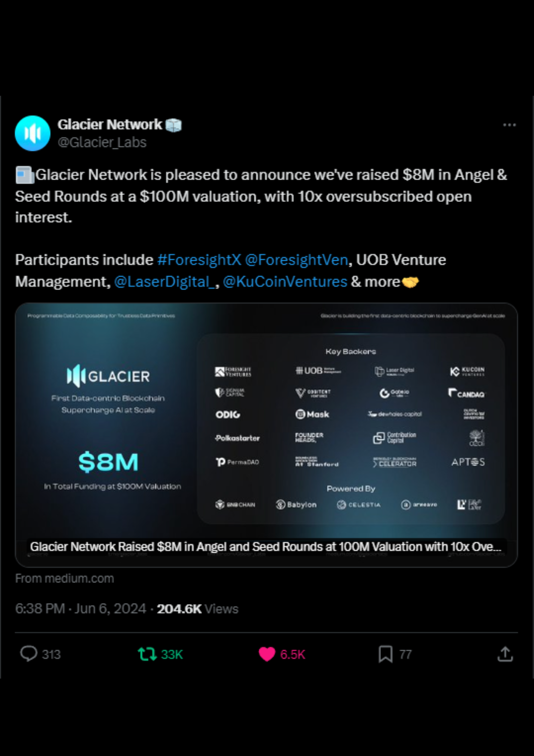Click the 204.6K Views count

tap(198, 609)
